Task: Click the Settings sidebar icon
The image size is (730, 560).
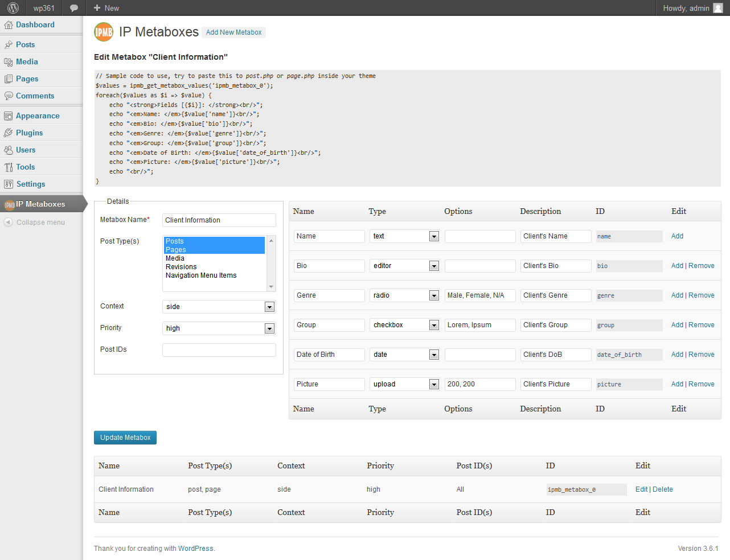Action: [x=9, y=184]
